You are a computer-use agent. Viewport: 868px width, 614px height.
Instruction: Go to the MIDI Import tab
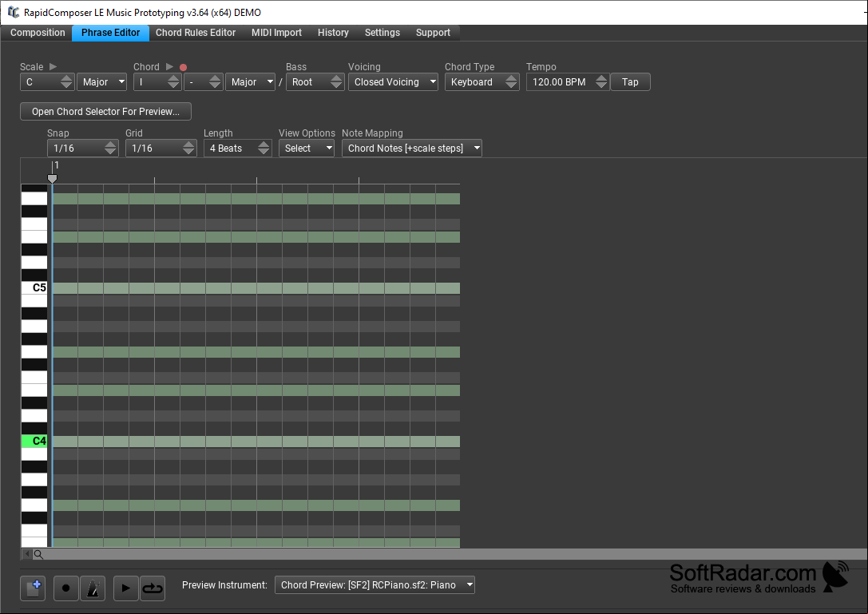click(276, 33)
